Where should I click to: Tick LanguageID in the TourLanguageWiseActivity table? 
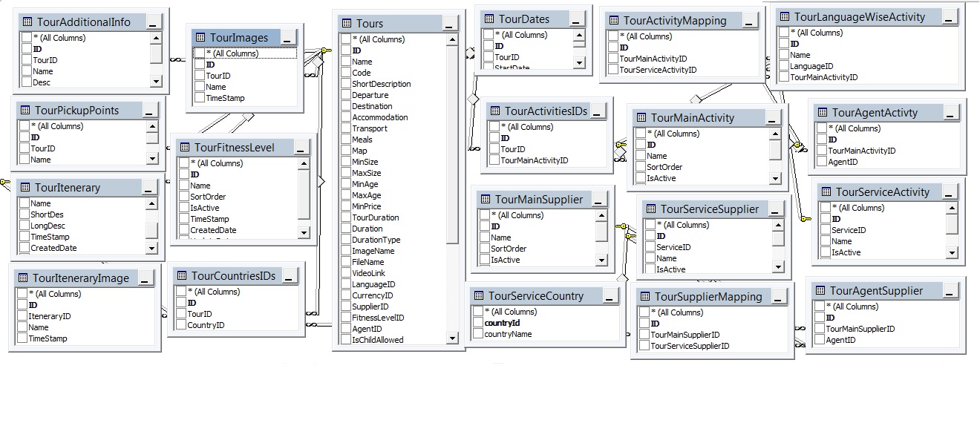coord(784,66)
